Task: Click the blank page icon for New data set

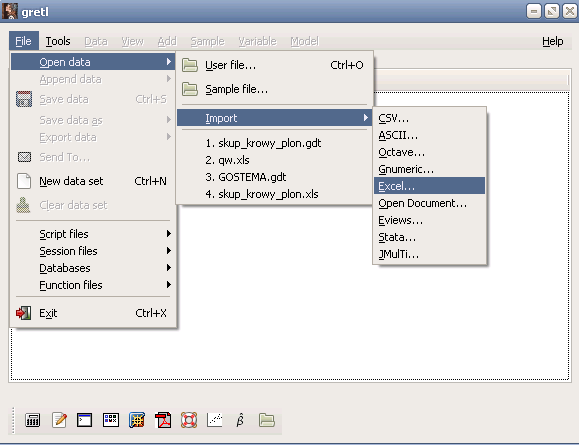Action: coord(24,181)
